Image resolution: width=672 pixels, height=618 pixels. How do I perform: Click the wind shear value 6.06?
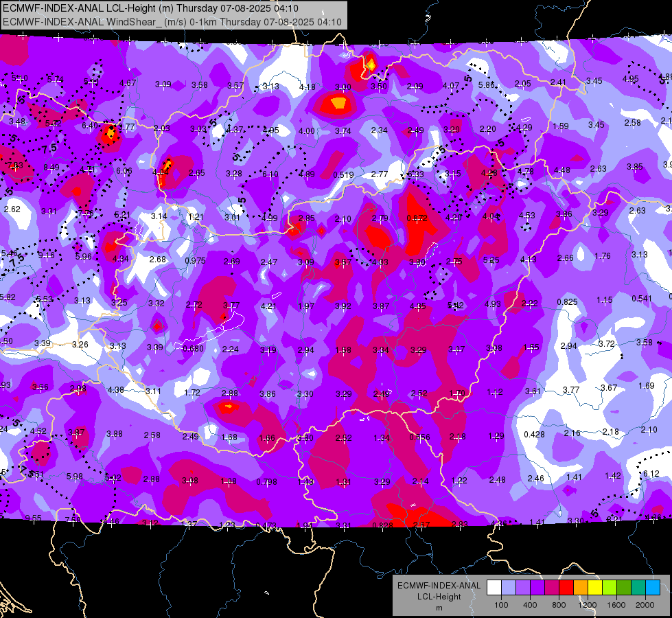pos(124,171)
